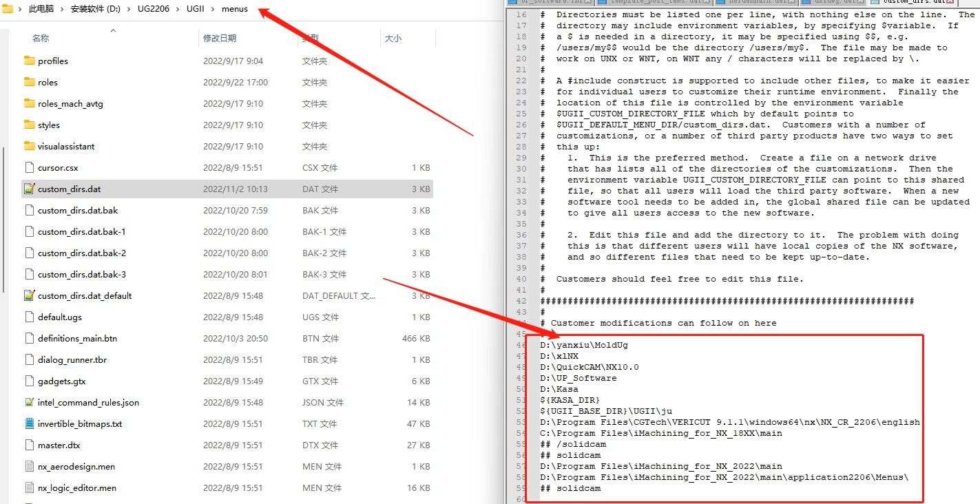Click the definitions_main.btn file icon
Screen dimensions: 980x504
click(x=29, y=338)
